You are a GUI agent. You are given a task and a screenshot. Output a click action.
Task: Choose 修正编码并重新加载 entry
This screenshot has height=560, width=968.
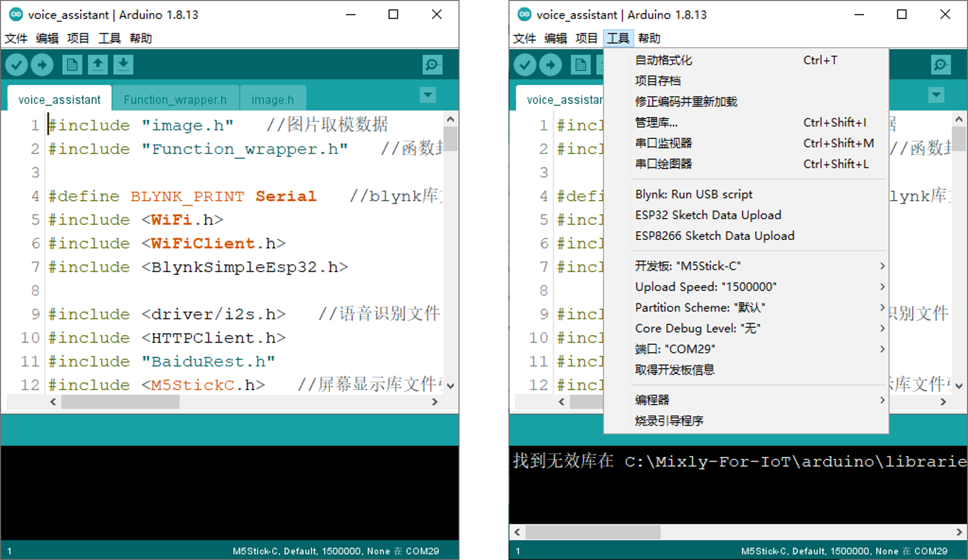746,101
